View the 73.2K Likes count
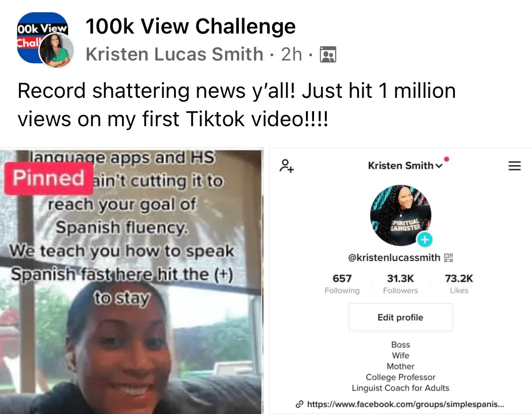The width and height of the screenshot is (532, 414). 459,284
